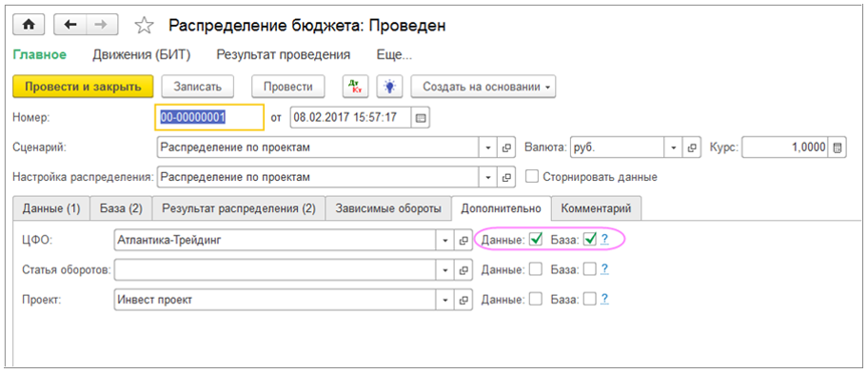Add document to favorites star
This screenshot has height=374, width=868.
pyautogui.click(x=144, y=26)
